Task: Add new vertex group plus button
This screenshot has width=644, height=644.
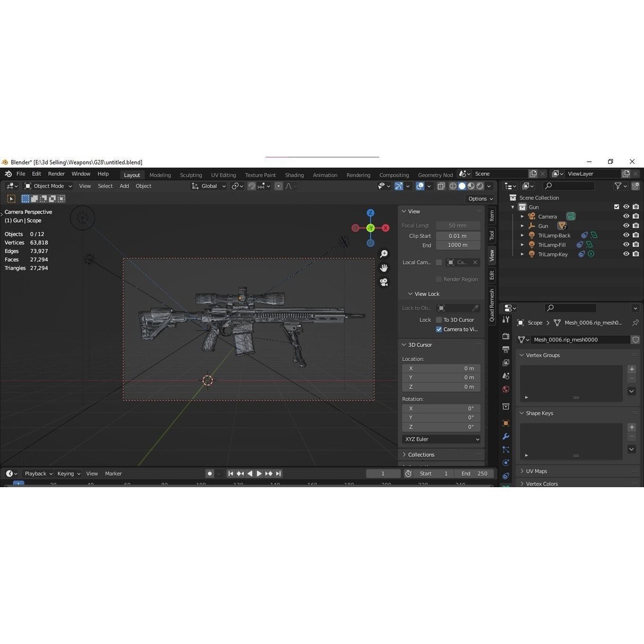Action: coord(631,369)
